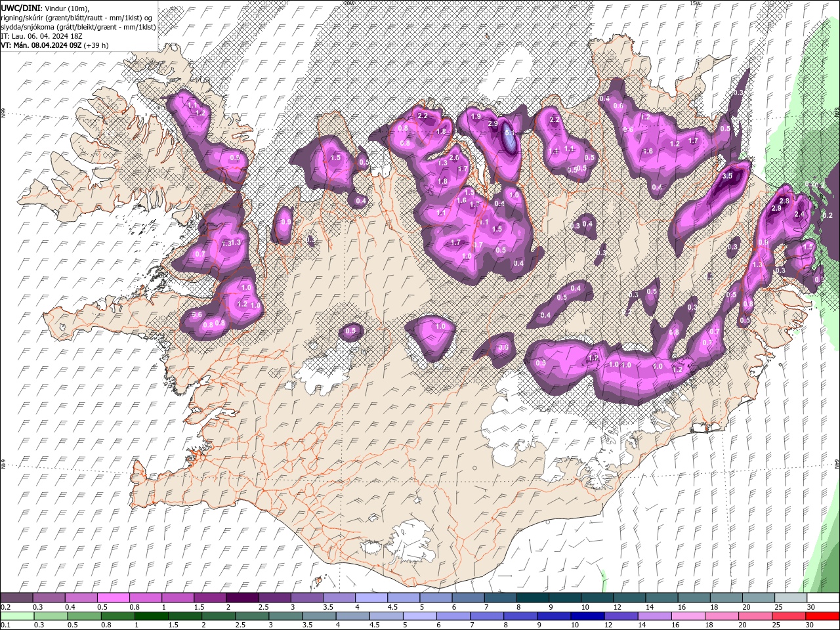The image size is (840, 630).
Task: Select top-row dark teal swatch between 8 and 9
Action: point(532,598)
